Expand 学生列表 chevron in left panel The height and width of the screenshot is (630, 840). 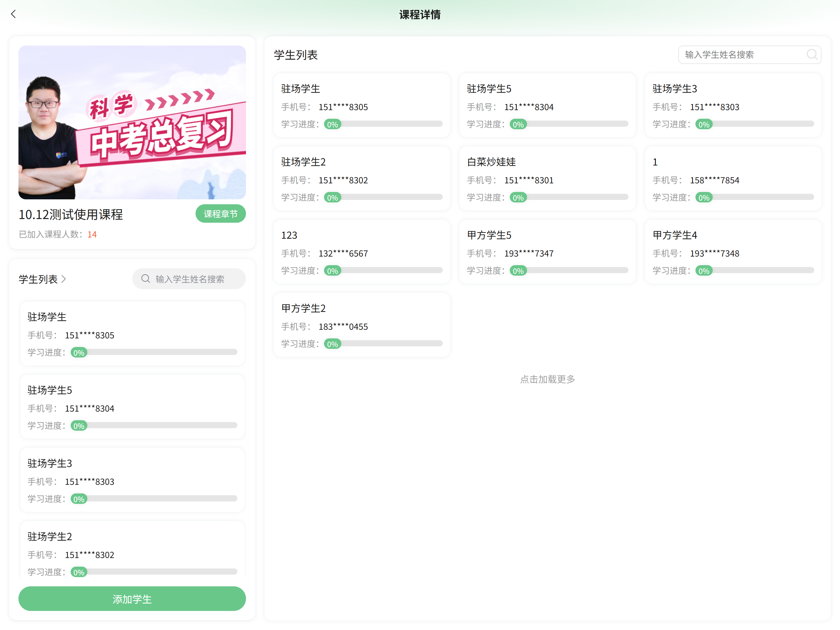(64, 279)
